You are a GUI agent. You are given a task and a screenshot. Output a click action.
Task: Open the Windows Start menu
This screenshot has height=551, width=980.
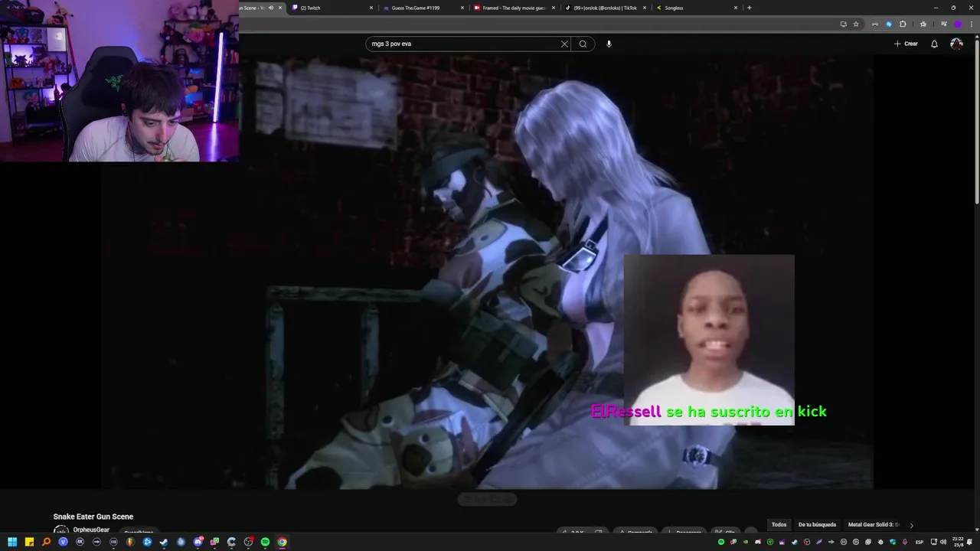(x=12, y=542)
